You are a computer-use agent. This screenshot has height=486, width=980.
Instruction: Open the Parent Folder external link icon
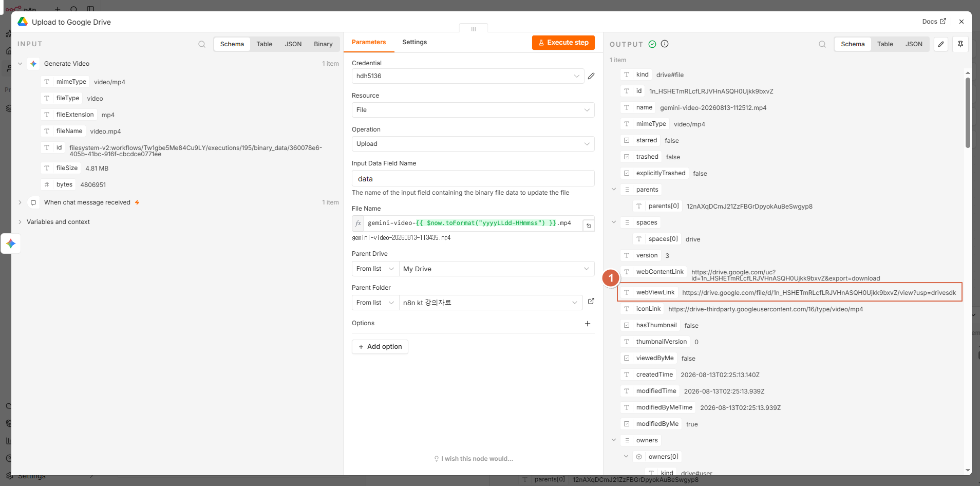pos(591,302)
